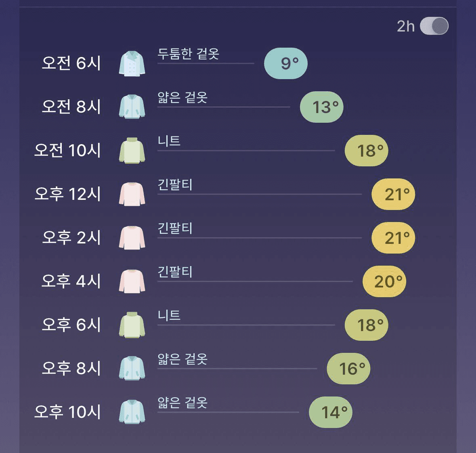Toggle the 2h interval switch
The width and height of the screenshot is (476, 453).
tap(434, 26)
